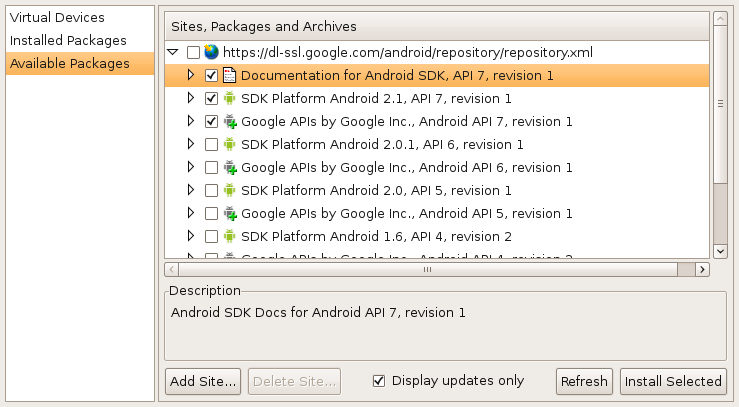The image size is (739, 407).
Task: Click the Sites, Packages and Archives column header
Action: coord(437,26)
